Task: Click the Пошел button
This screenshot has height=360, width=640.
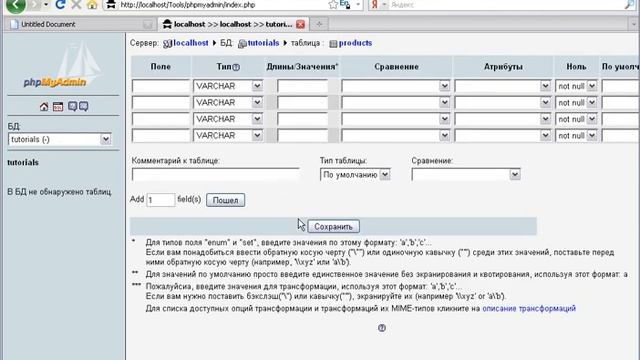Action: tap(225, 200)
